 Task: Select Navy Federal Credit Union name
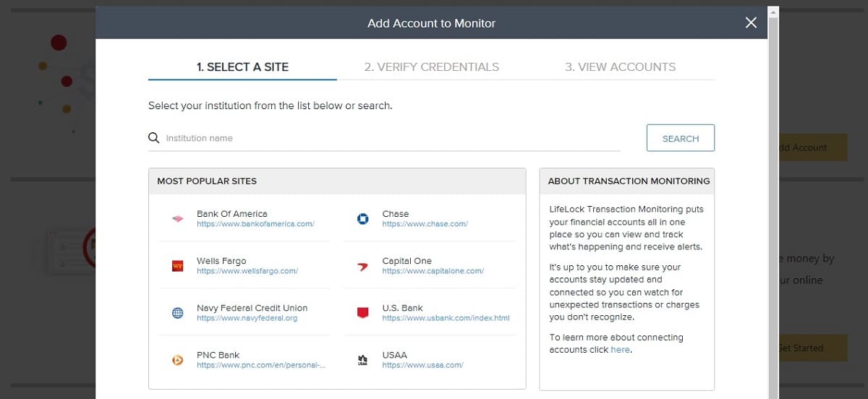click(252, 308)
